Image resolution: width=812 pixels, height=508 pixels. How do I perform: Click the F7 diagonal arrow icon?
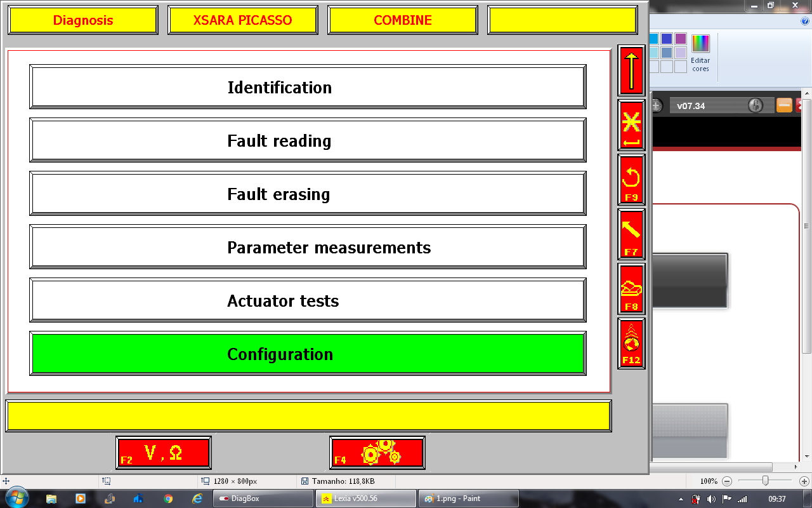[x=631, y=234]
